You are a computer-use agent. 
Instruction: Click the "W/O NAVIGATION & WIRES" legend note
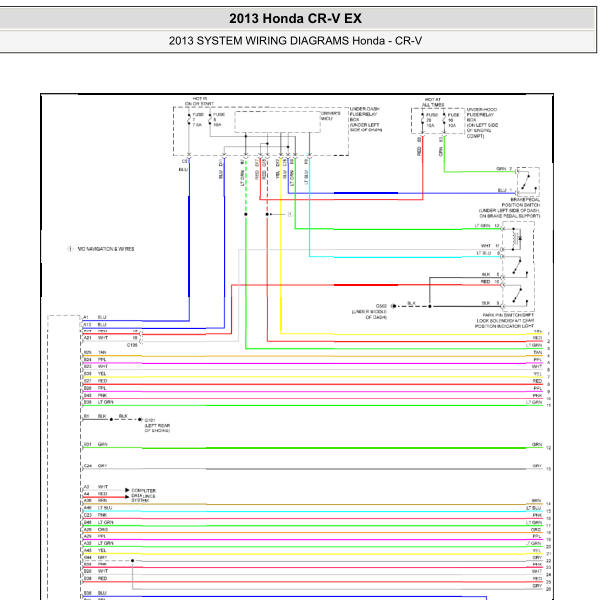click(106, 249)
